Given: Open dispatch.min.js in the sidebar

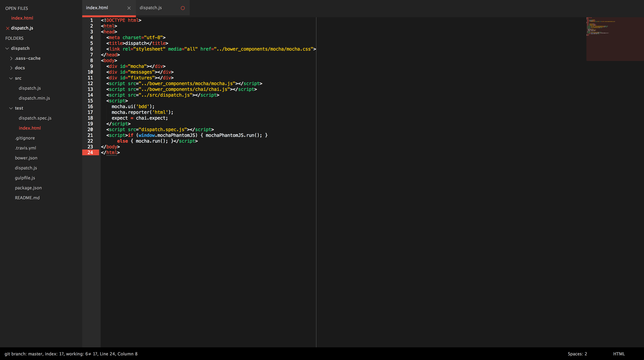Looking at the screenshot, I should tap(34, 98).
